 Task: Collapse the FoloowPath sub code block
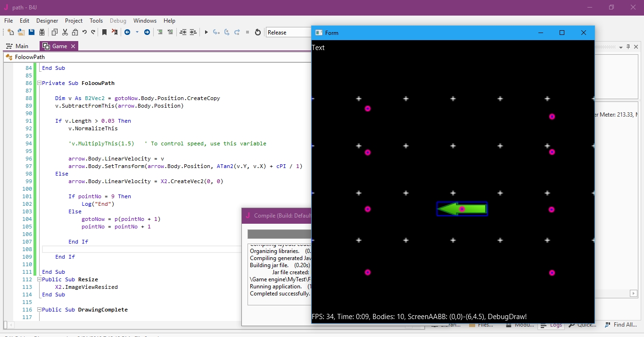[x=40, y=83]
